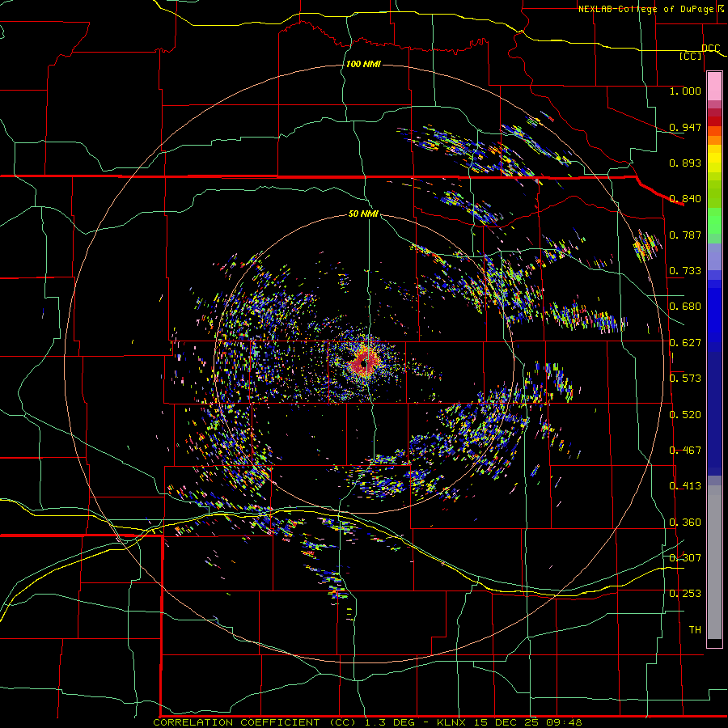This screenshot has width=728, height=728.
Task: Click the 0.520 color scale value
Action: [x=685, y=415]
